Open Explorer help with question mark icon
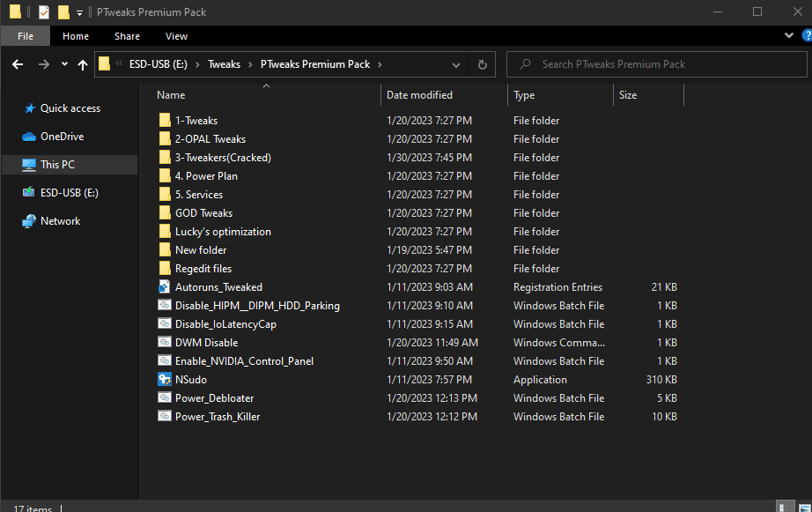Image resolution: width=812 pixels, height=512 pixels. click(x=806, y=36)
